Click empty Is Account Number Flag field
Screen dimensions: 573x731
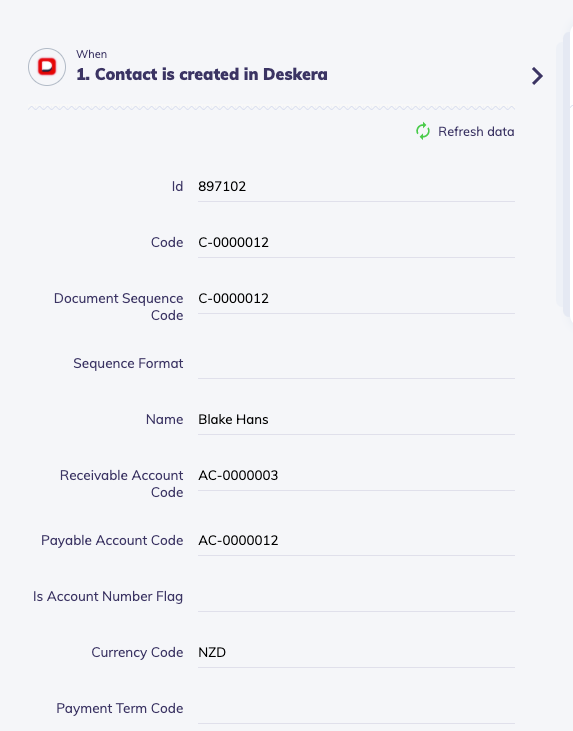point(356,596)
